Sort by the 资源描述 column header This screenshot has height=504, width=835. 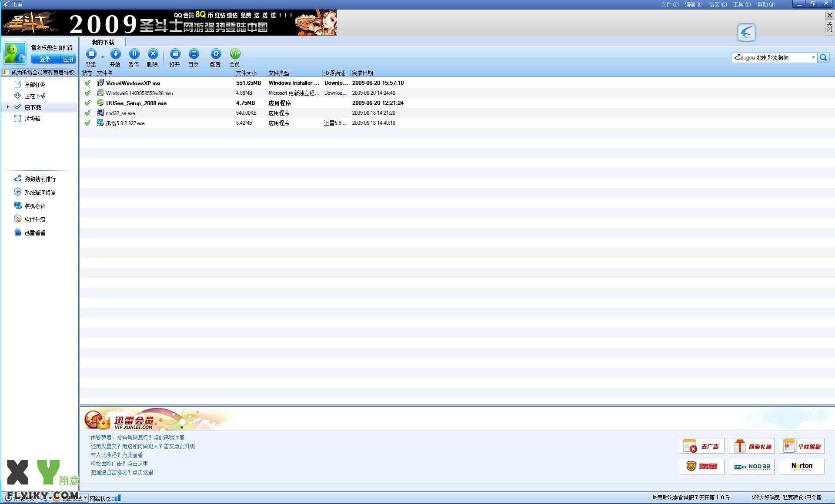point(336,73)
